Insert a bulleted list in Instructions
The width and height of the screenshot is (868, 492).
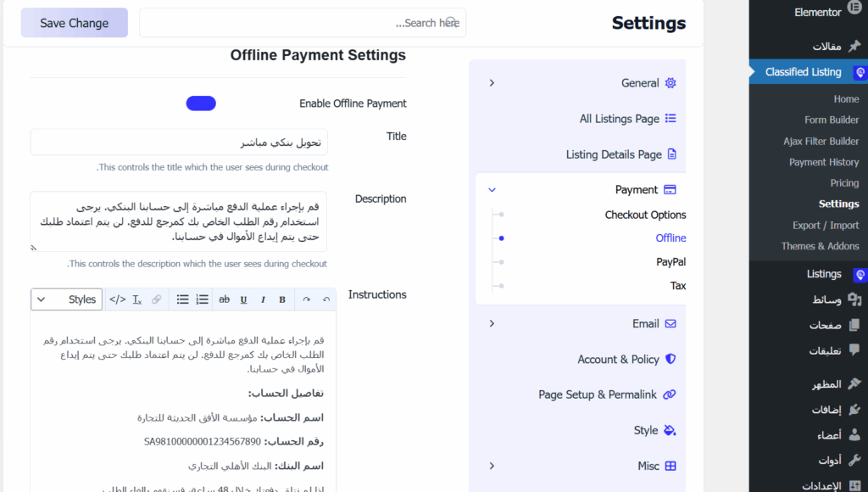pyautogui.click(x=182, y=299)
